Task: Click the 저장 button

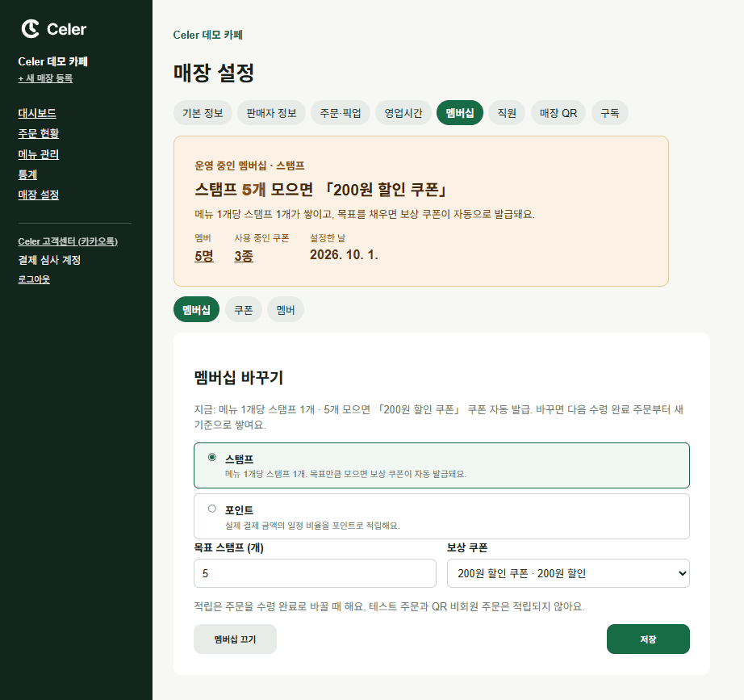Action: pos(648,639)
